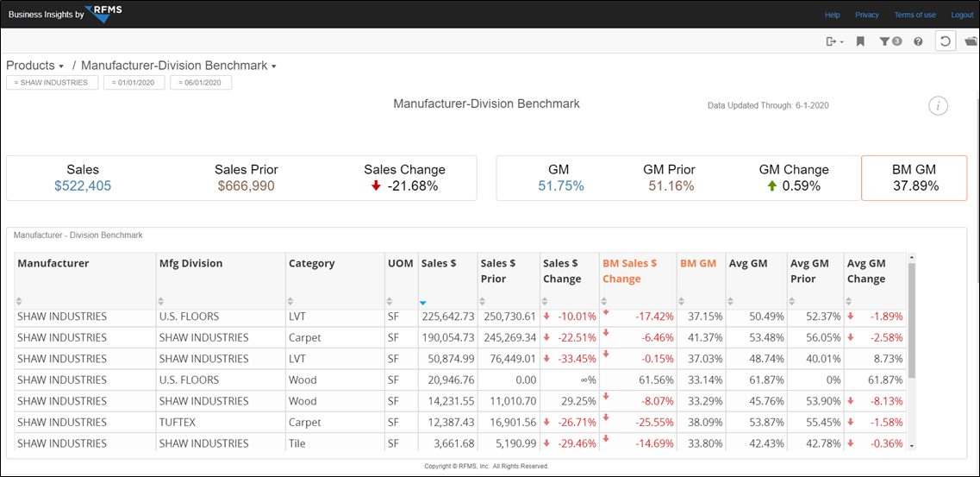Click the bookmark icon in toolbar
Image resolution: width=980 pixels, height=477 pixels.
[x=861, y=41]
